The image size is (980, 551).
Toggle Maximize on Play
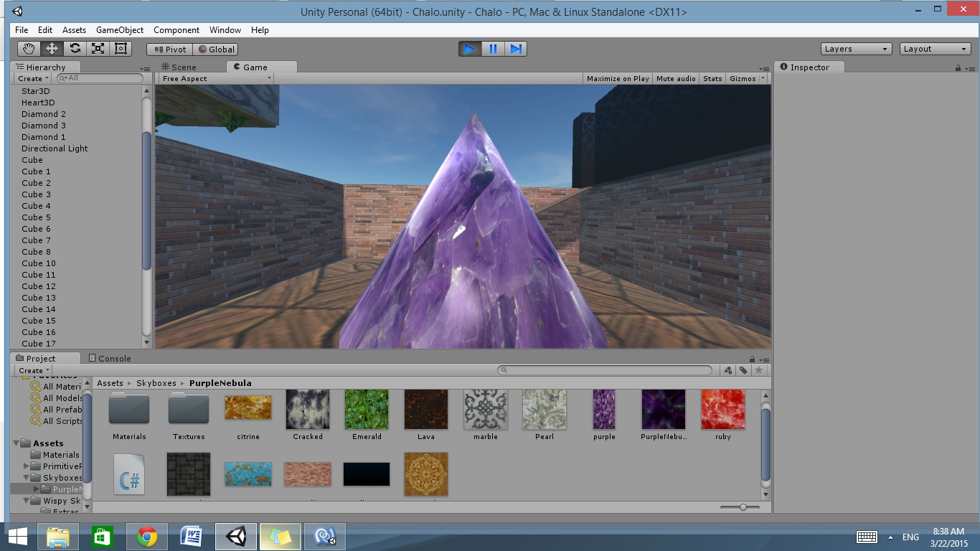tap(618, 78)
